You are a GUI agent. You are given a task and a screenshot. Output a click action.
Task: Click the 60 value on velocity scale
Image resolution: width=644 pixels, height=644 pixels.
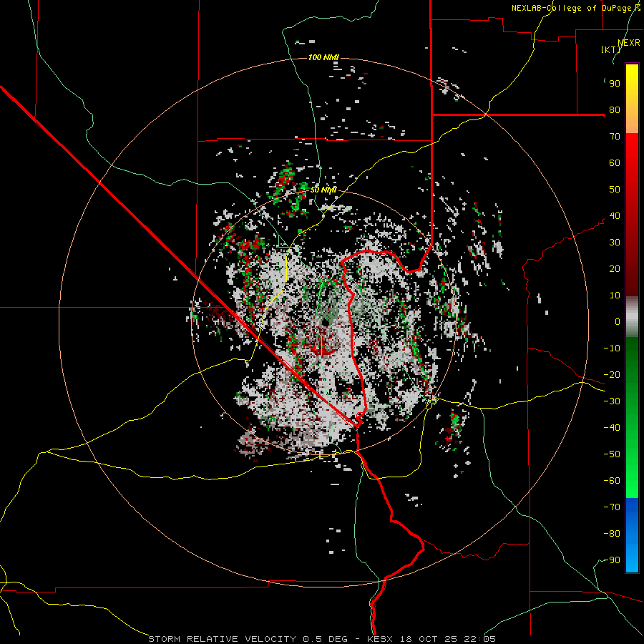tap(615, 163)
